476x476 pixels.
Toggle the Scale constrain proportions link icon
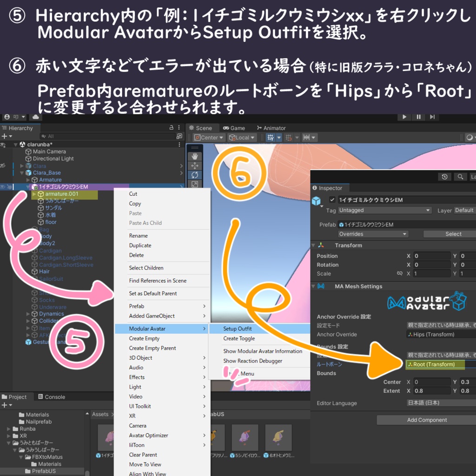399,273
